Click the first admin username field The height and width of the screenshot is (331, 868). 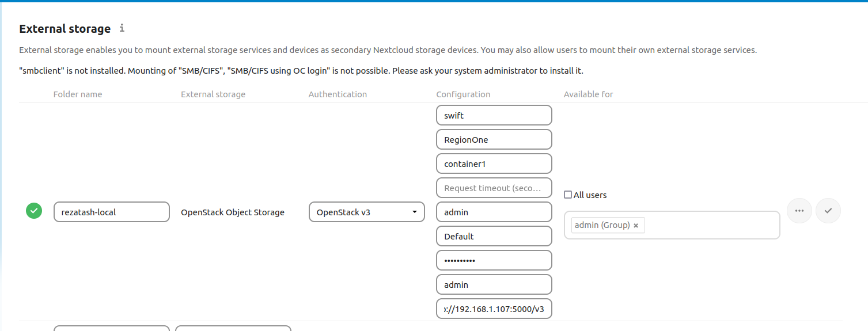click(494, 212)
